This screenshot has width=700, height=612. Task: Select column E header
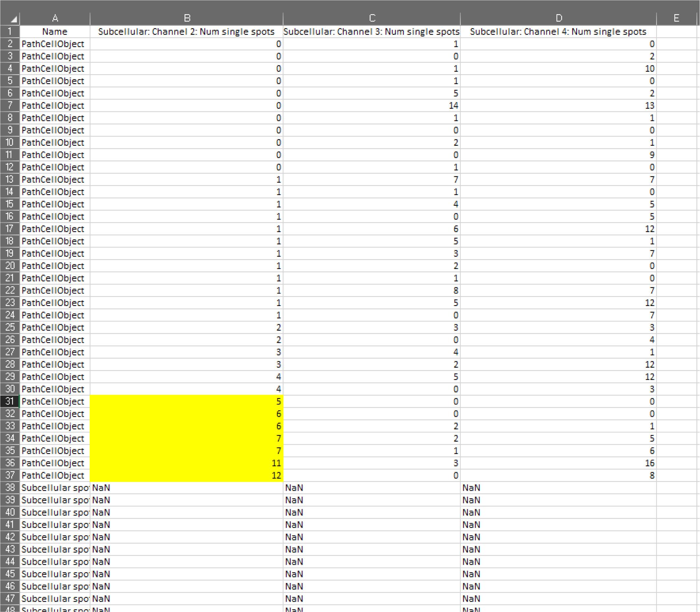(x=676, y=18)
